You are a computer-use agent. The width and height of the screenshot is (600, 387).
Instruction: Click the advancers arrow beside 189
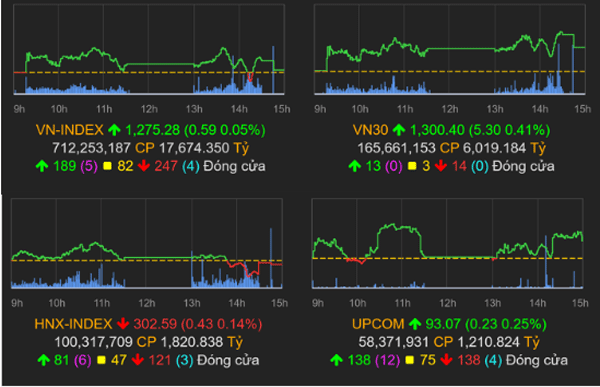click(x=42, y=166)
